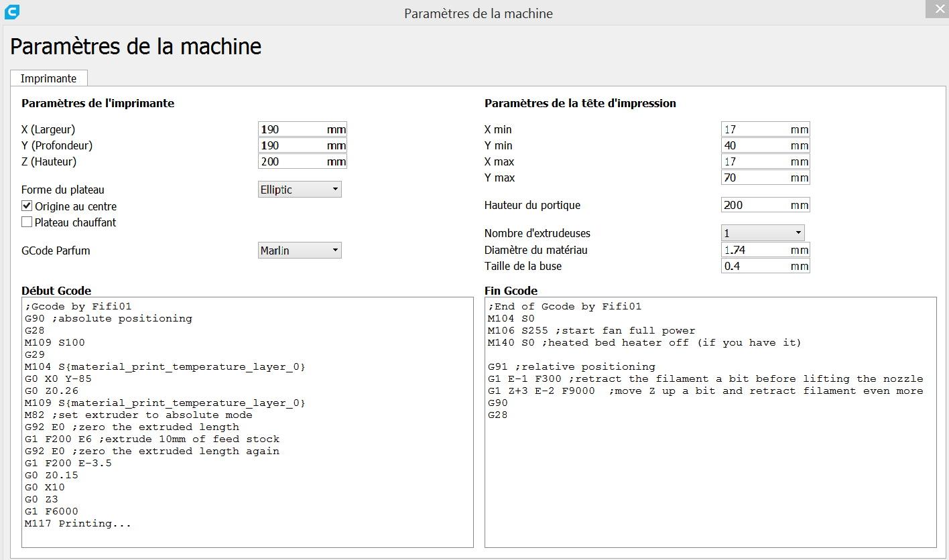Click the Y max input field

click(x=765, y=178)
